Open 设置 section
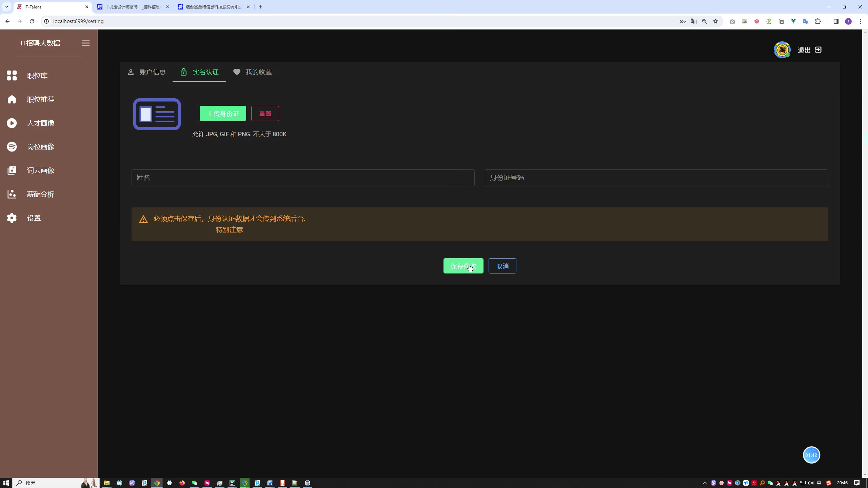 34,218
